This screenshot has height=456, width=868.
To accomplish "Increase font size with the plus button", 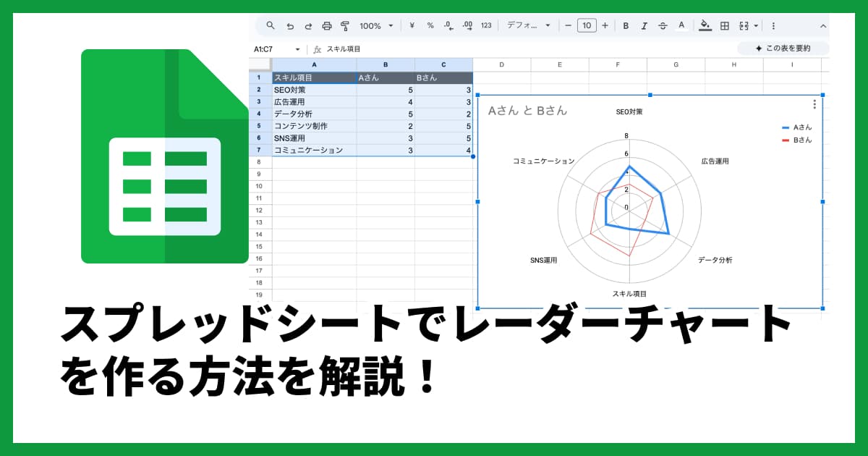I will click(605, 25).
